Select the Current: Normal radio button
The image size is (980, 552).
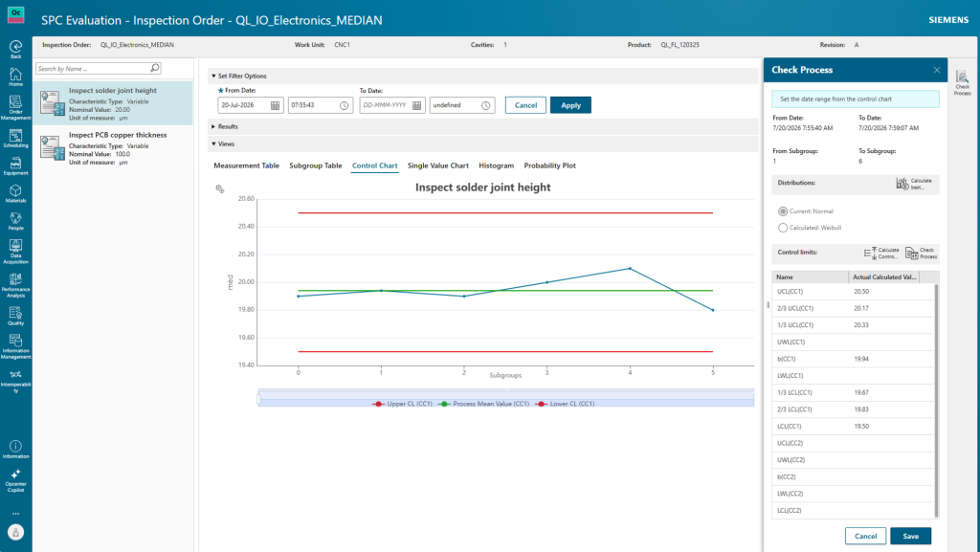[x=783, y=211]
